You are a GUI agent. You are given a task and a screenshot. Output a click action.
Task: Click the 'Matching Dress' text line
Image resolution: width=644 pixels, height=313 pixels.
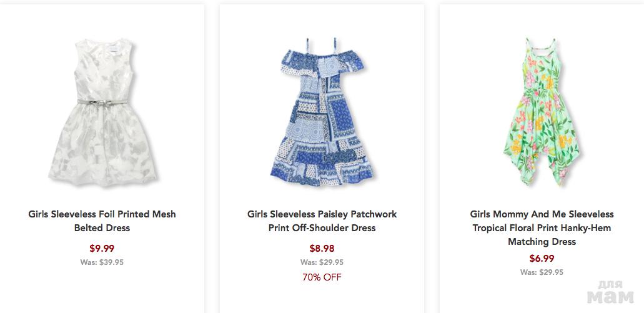[x=542, y=242]
